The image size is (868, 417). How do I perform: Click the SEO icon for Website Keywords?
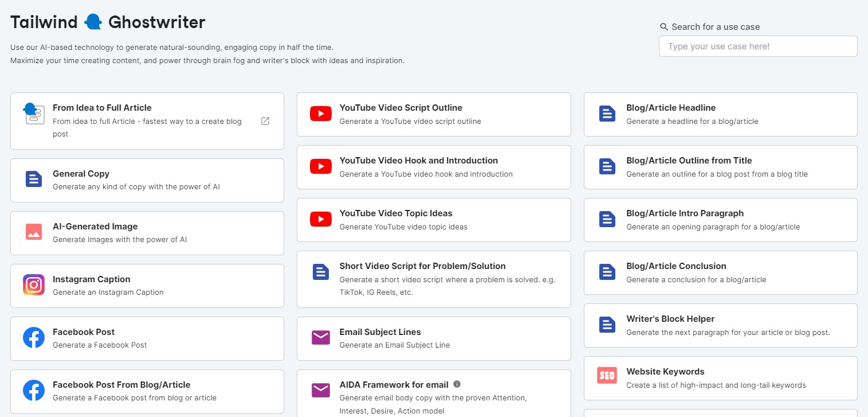click(607, 376)
